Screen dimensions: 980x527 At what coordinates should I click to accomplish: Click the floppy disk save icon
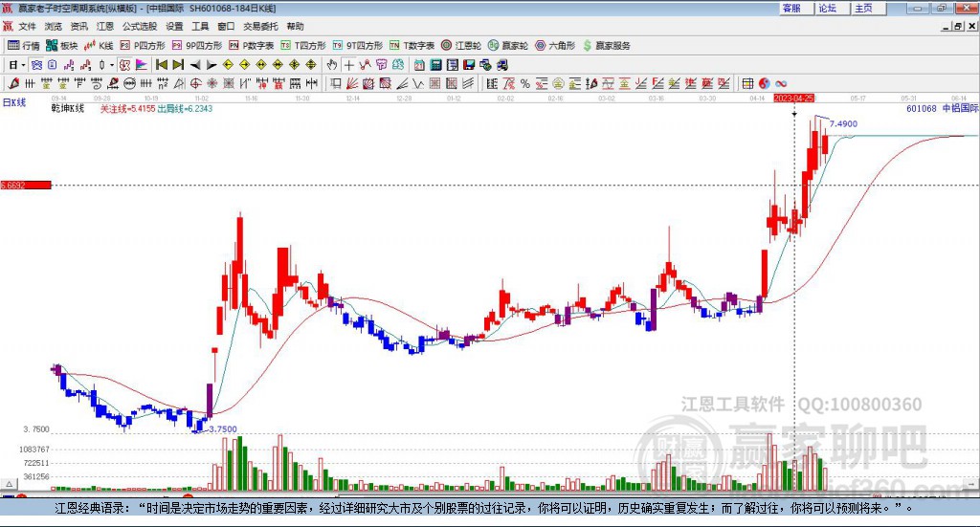click(x=469, y=65)
